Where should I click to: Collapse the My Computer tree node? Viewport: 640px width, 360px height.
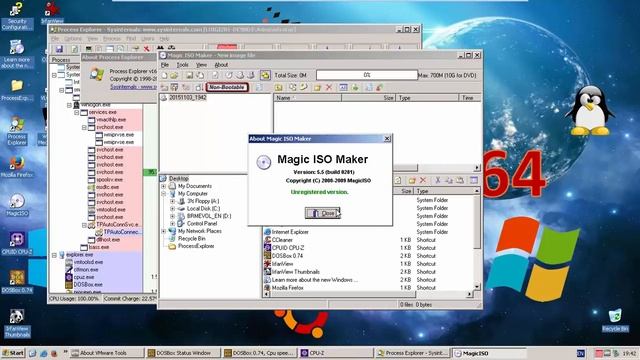tap(164, 193)
